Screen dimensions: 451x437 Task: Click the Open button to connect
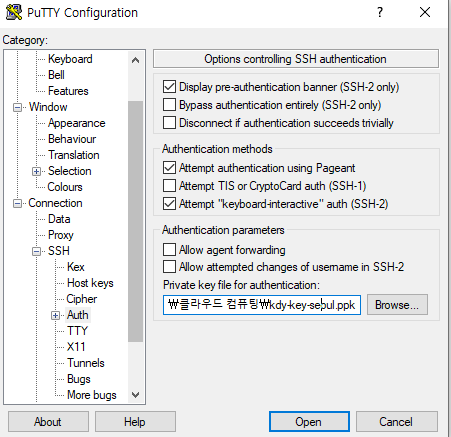point(309,422)
